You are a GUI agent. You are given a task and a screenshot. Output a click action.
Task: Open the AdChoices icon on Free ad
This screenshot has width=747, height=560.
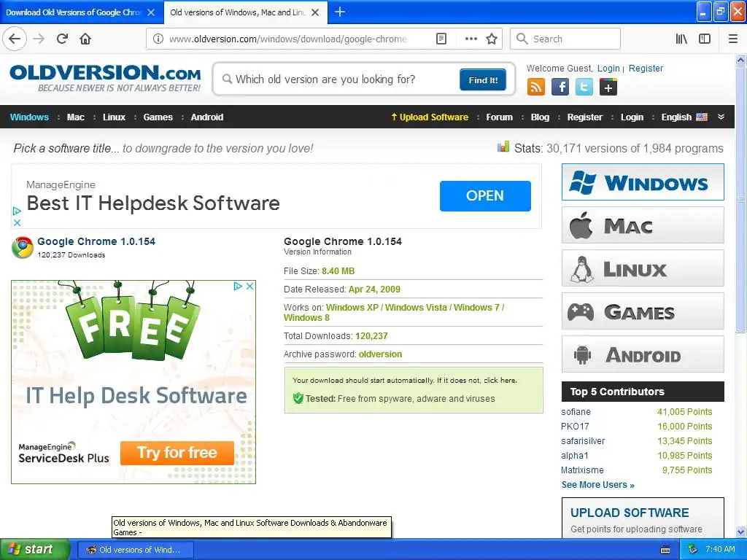tap(238, 286)
